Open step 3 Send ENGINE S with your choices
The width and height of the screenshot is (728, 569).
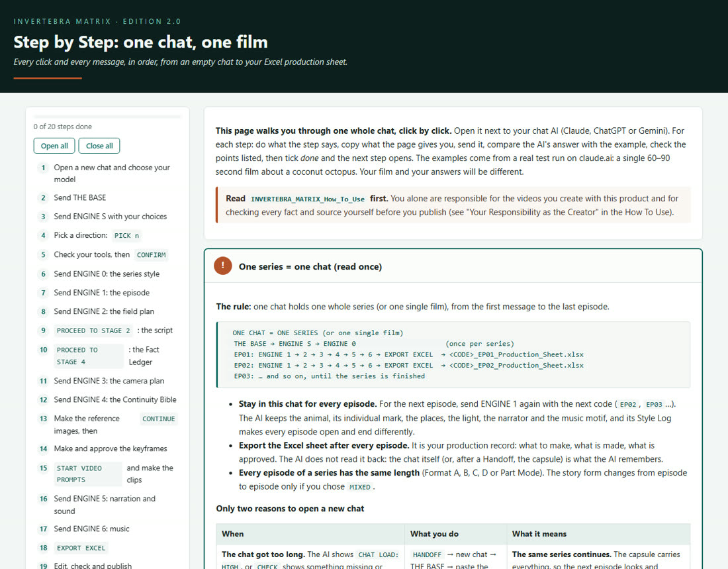[108, 217]
